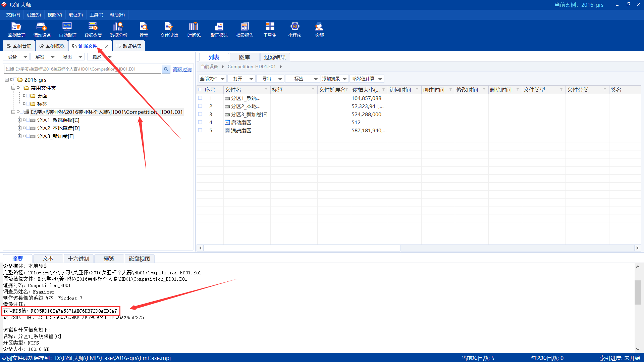Click 添加设备 toolbar icon
The width and height of the screenshot is (644, 362).
coord(42,30)
